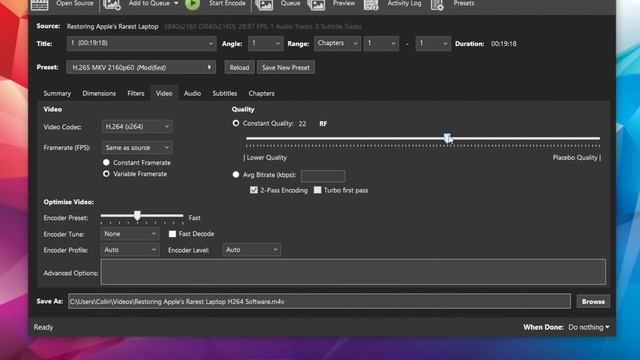
Task: Click the Constant Quality slider handle
Action: [x=447, y=138]
